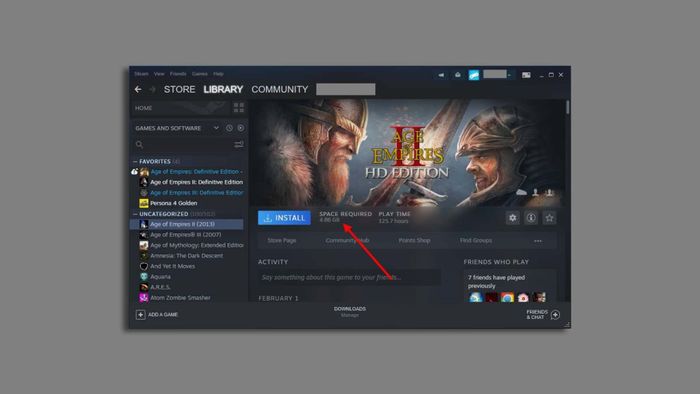Click the Add a Game plus icon
700x394 pixels.
tap(140, 315)
